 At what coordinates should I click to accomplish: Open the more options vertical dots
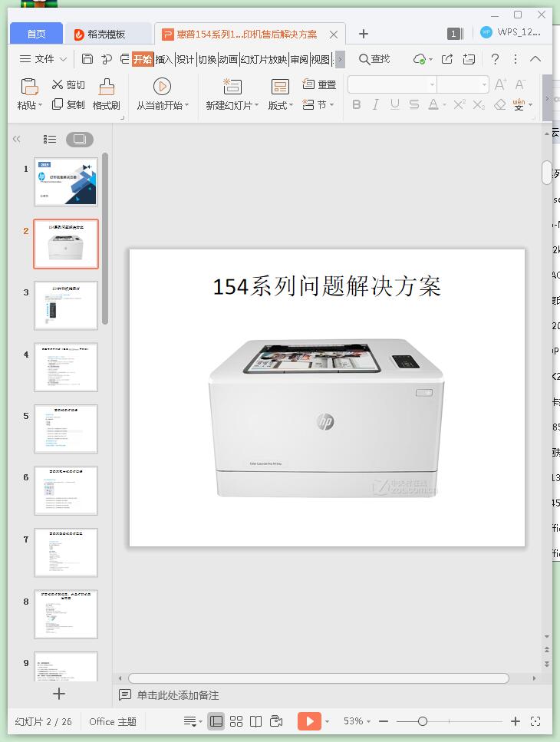click(516, 58)
